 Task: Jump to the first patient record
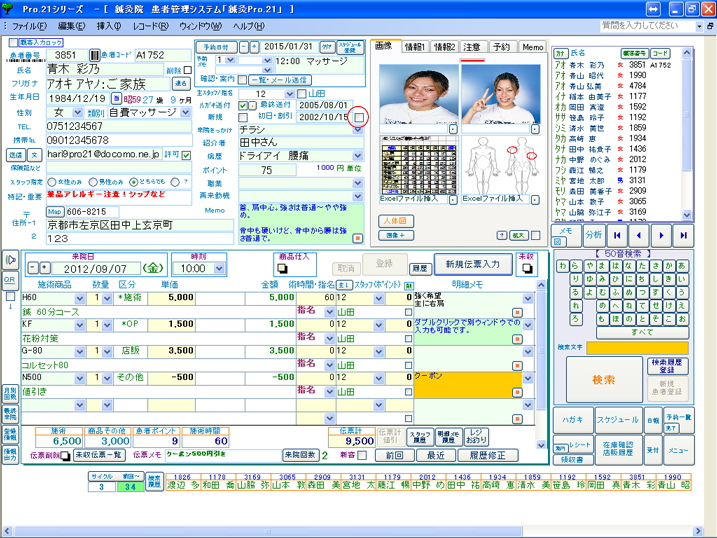click(617, 235)
